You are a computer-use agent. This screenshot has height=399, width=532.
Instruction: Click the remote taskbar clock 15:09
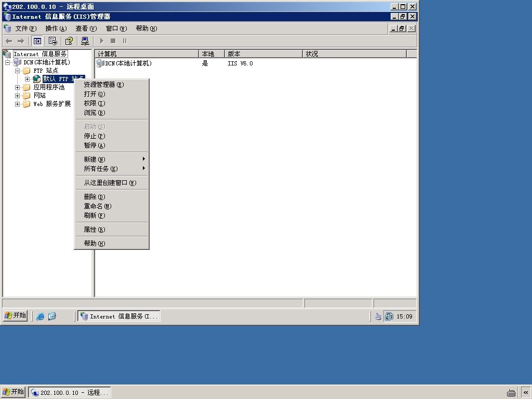[x=404, y=316]
